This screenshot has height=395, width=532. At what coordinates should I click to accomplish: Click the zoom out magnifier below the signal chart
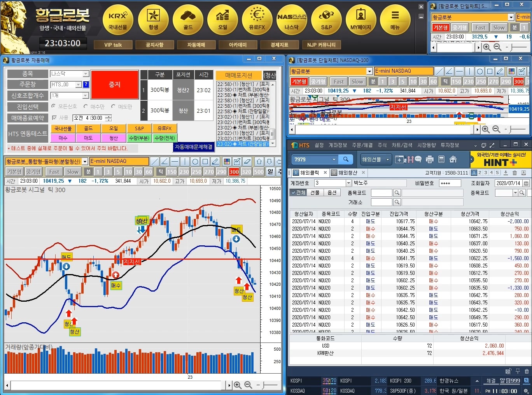point(248,385)
